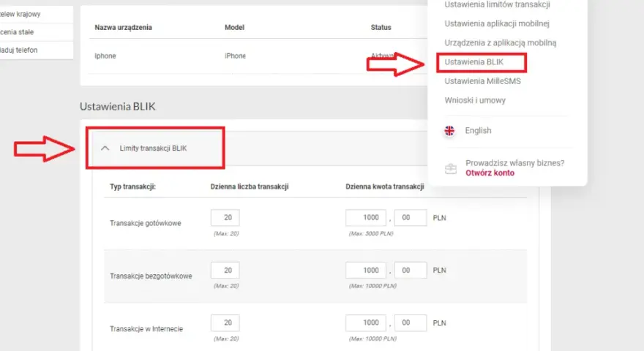Screen dimensions: 644x351
Task: Click the Dzienna kwota transakcji column header
Action: point(384,186)
